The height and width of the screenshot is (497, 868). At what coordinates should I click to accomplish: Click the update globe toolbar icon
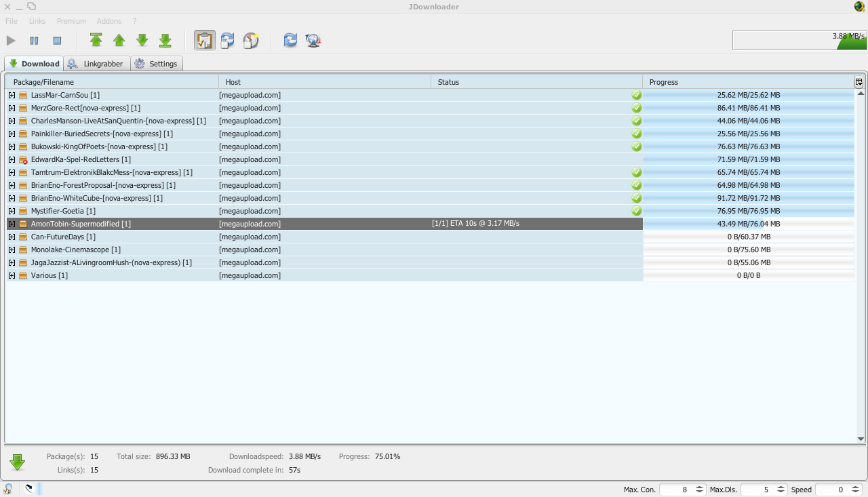tap(313, 41)
